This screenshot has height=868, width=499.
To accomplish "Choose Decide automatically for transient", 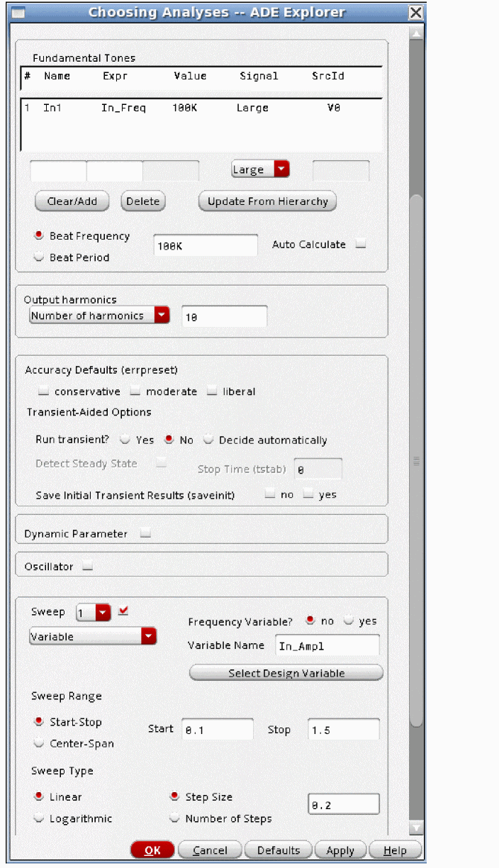I will pyautogui.click(x=208, y=440).
